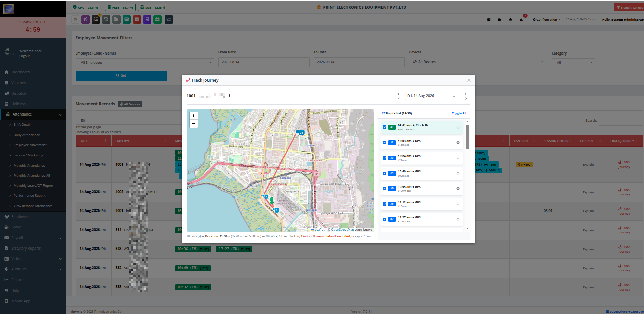Click the To Date input field

pyautogui.click(x=359, y=62)
